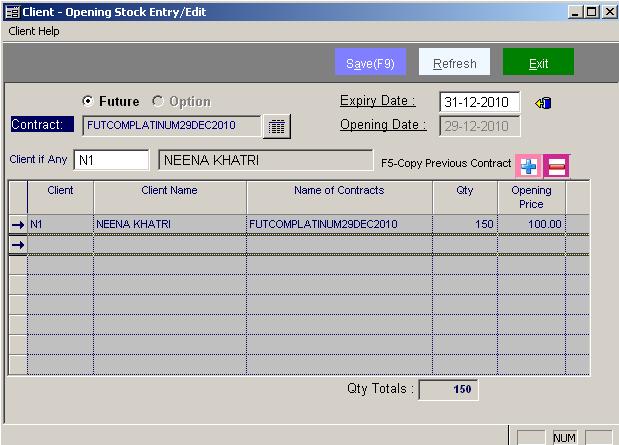The width and height of the screenshot is (619, 445).
Task: Click the Contract name field
Action: click(x=170, y=126)
